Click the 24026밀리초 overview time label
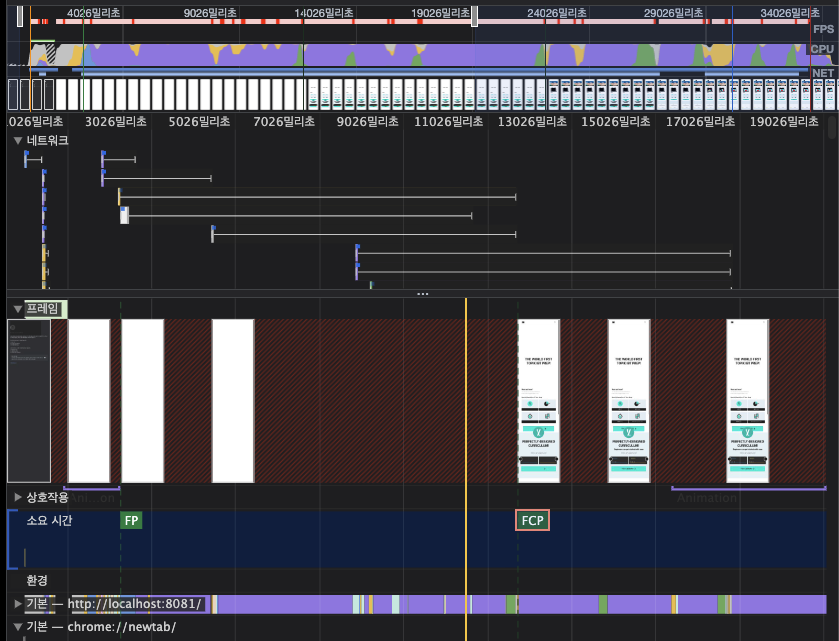Screen dimensions: 839x641 click(556, 13)
